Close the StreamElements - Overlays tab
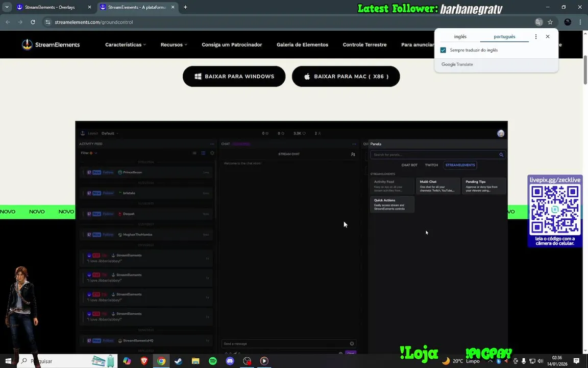Screen dimensions: 588x368 (x=89, y=7)
